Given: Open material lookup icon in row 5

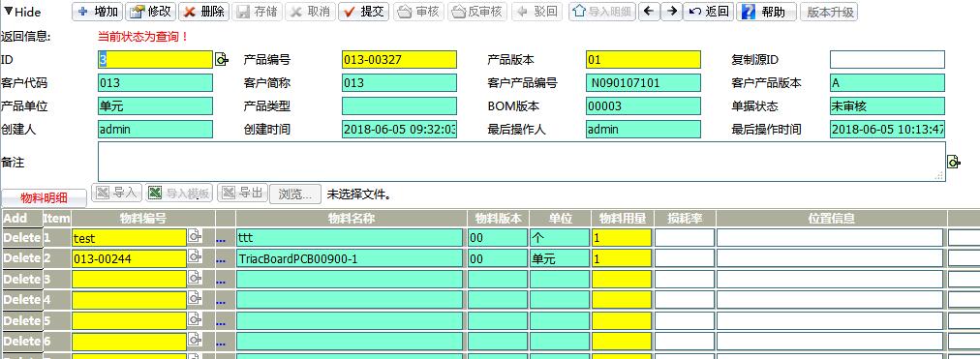Looking at the screenshot, I should (195, 318).
